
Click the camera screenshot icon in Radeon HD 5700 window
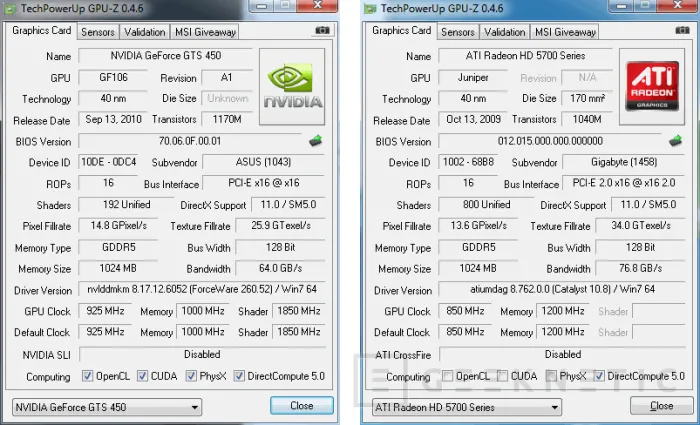point(682,30)
